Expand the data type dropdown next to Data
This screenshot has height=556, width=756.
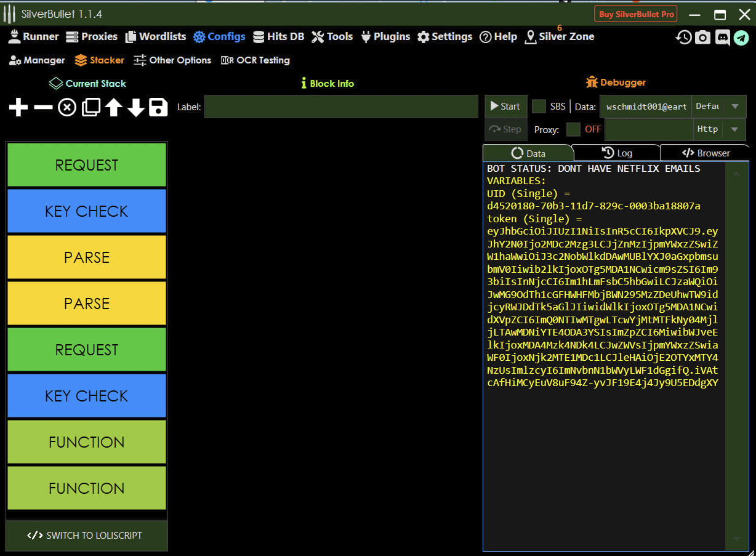(x=734, y=107)
